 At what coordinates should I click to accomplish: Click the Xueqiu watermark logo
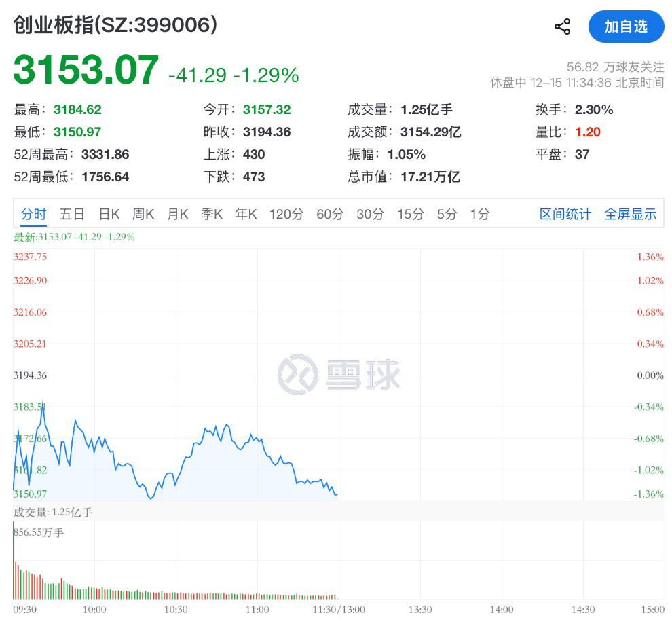pyautogui.click(x=337, y=372)
